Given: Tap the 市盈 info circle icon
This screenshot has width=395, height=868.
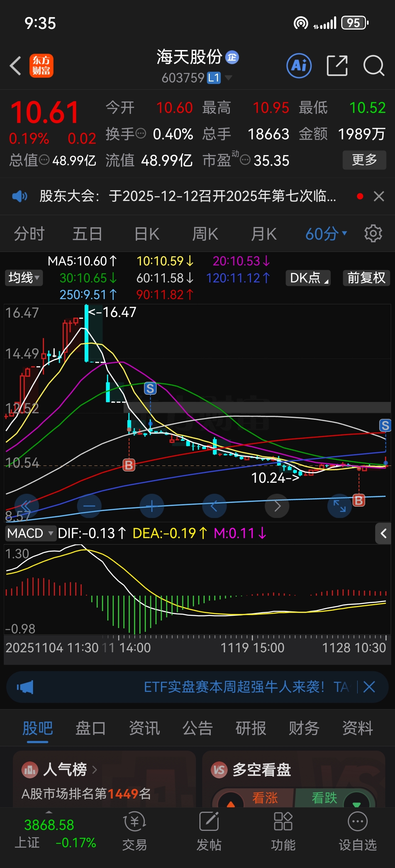Looking at the screenshot, I should pos(245,160).
